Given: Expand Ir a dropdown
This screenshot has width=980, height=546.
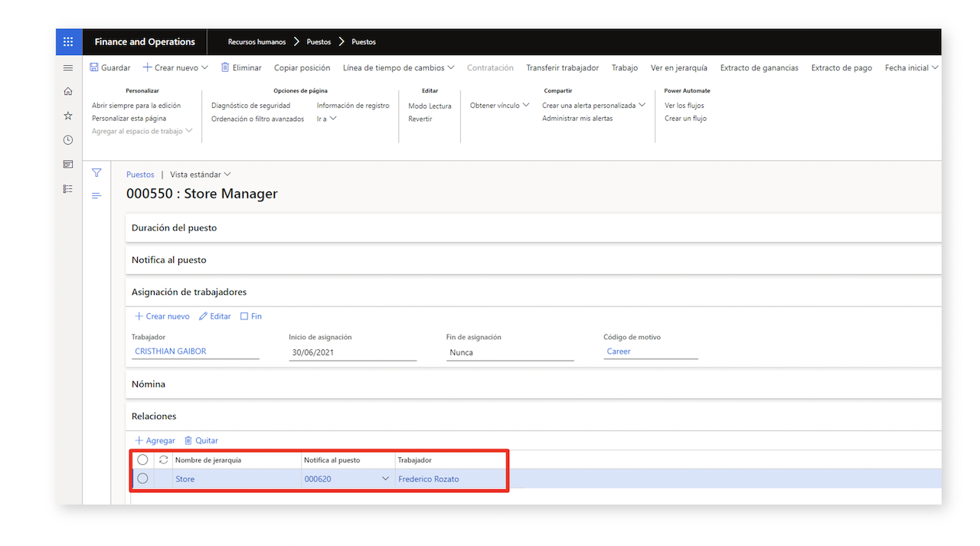Looking at the screenshot, I should (327, 119).
